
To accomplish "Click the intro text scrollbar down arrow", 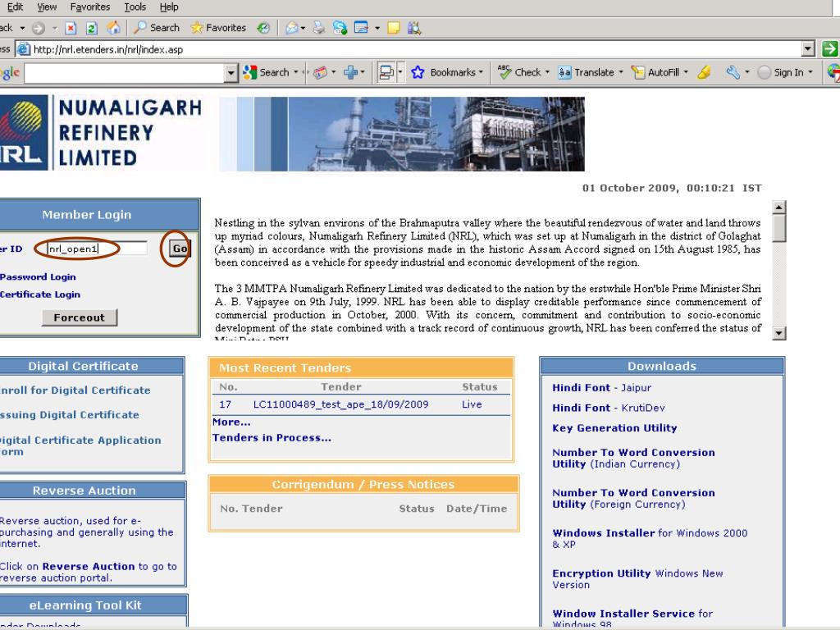I will tap(779, 333).
